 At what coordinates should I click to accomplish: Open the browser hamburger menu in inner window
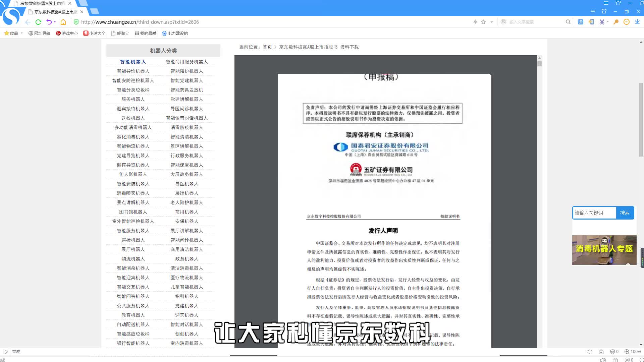click(593, 12)
